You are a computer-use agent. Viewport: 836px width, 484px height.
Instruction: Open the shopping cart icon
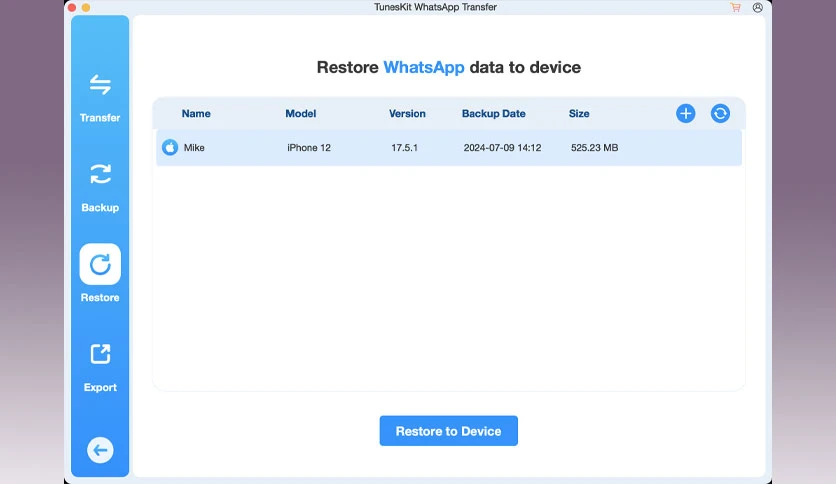[736, 7]
